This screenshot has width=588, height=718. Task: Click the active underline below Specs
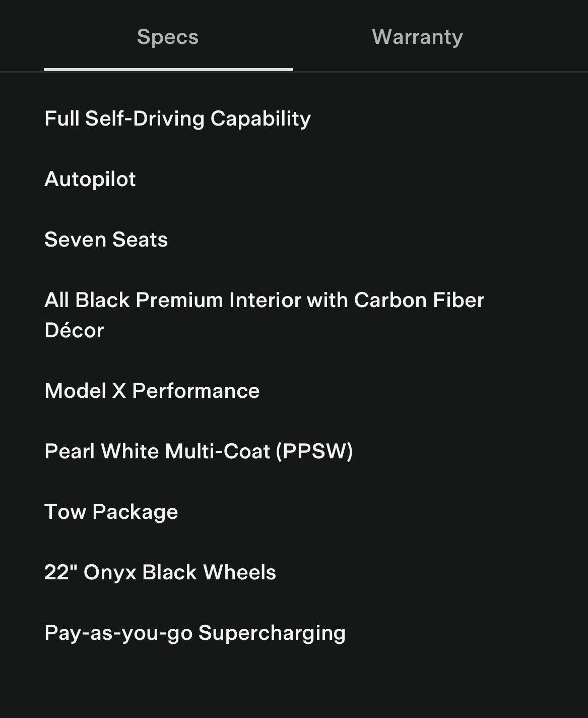168,69
